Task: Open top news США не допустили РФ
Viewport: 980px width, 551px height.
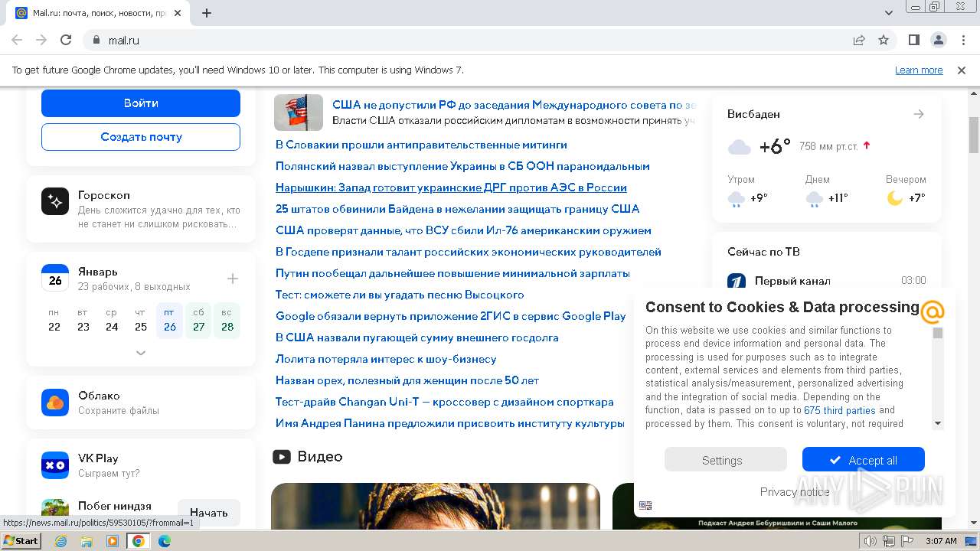Action: coord(513,105)
